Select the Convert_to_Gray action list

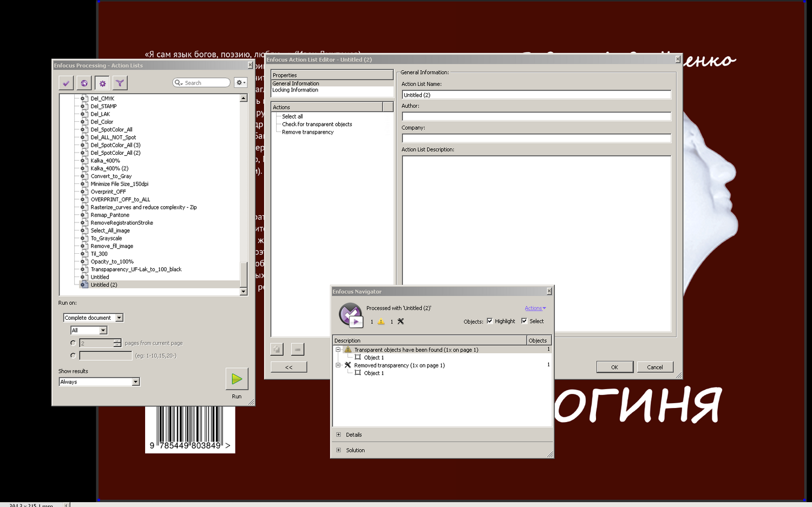coord(111,176)
